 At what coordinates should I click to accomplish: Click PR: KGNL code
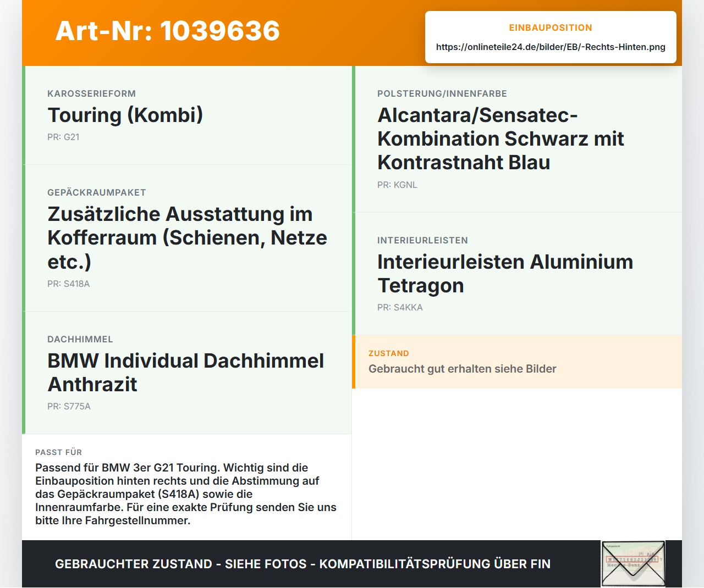397,185
